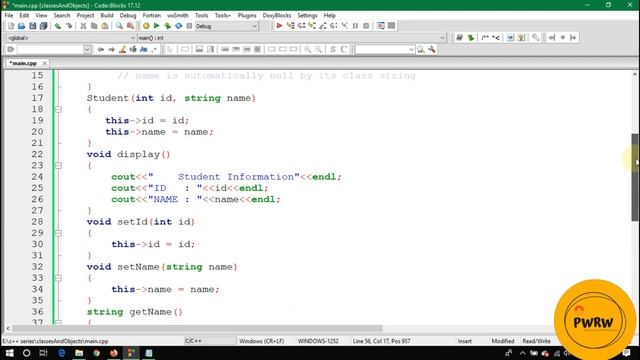This screenshot has width=640, height=360.
Task: Click Run to cursor debug icon
Action: point(290,26)
